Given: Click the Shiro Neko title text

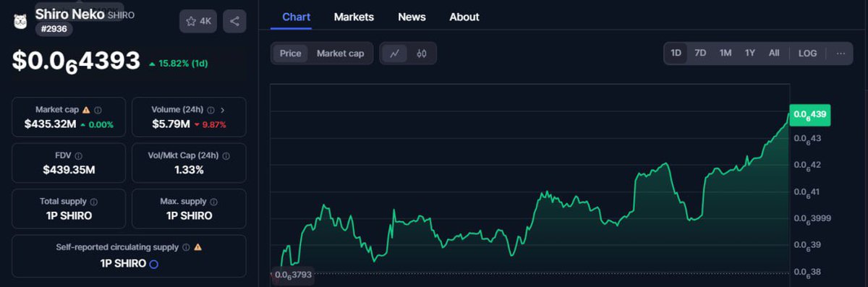Looking at the screenshot, I should click(x=69, y=14).
